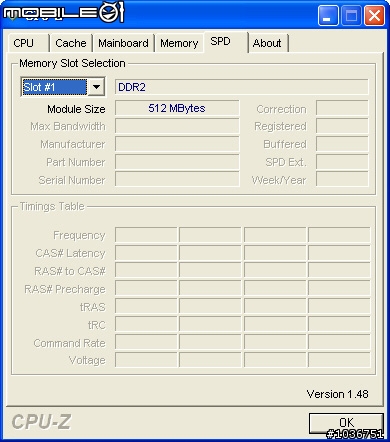Click the Part Number empty field

[x=177, y=162]
